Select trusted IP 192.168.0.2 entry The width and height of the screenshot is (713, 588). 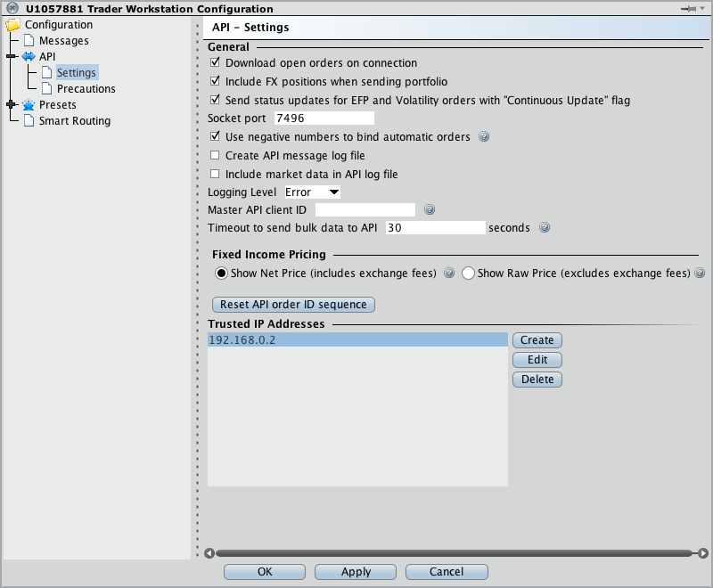pyautogui.click(x=357, y=340)
